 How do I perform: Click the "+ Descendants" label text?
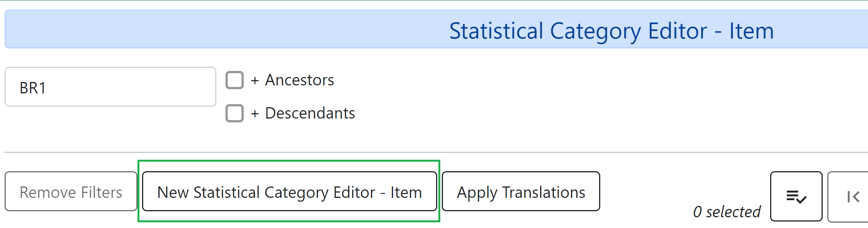click(310, 113)
